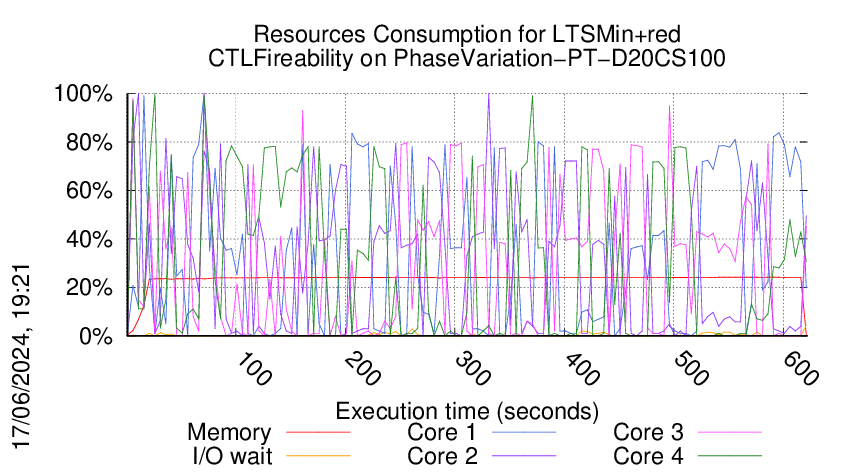The width and height of the screenshot is (850, 475).
Task: Click the 'Execution time (seconds)' axis label
Action: [467, 412]
